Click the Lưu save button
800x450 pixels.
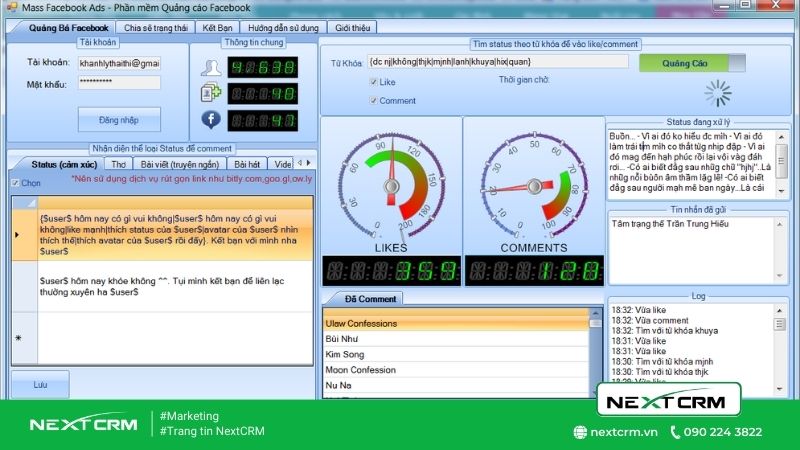40,384
